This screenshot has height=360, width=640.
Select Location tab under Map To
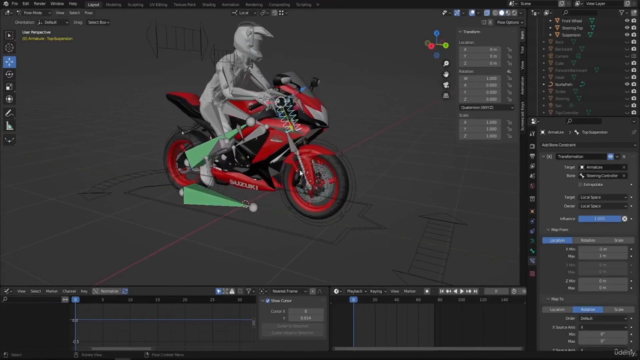click(557, 310)
